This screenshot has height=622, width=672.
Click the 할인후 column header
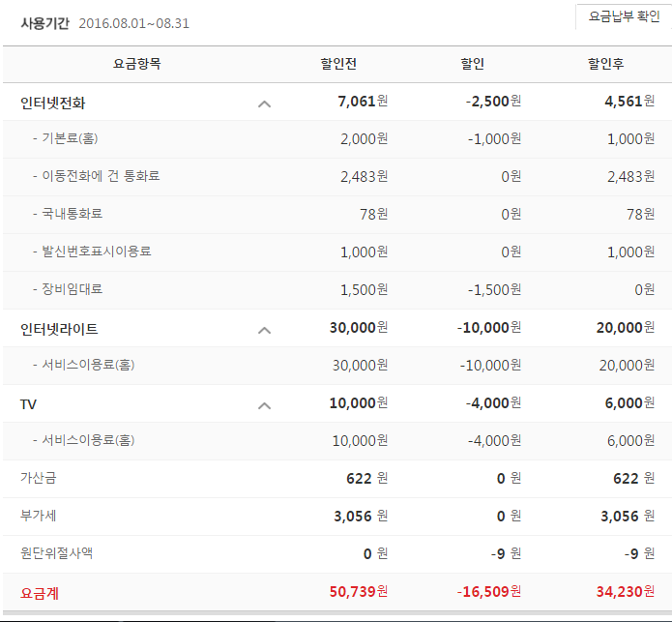coord(605,65)
